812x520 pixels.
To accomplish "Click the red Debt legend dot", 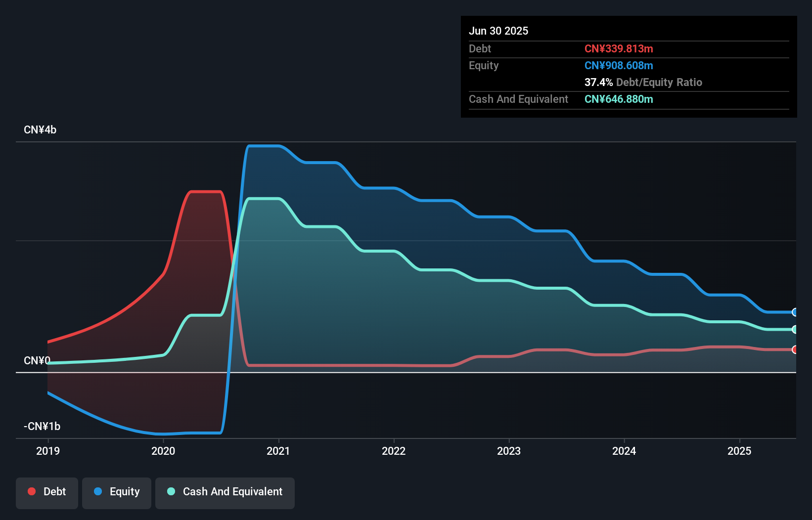I will coord(31,491).
